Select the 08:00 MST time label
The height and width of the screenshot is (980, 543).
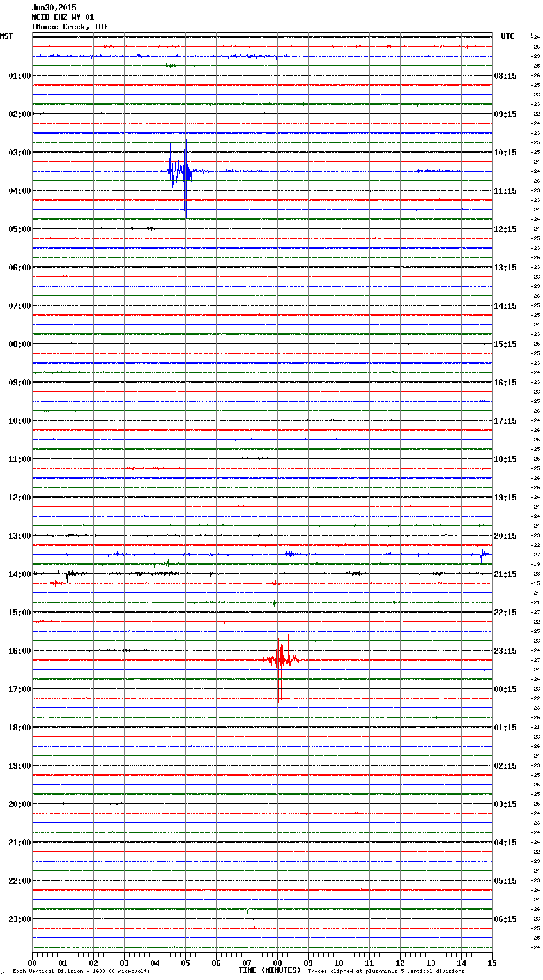point(20,344)
